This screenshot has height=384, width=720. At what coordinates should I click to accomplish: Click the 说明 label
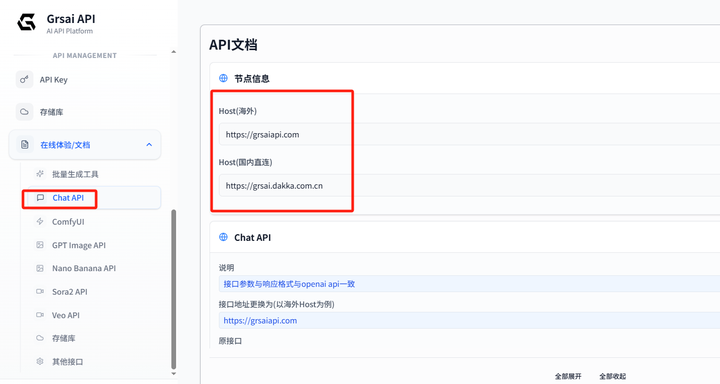tap(226, 267)
